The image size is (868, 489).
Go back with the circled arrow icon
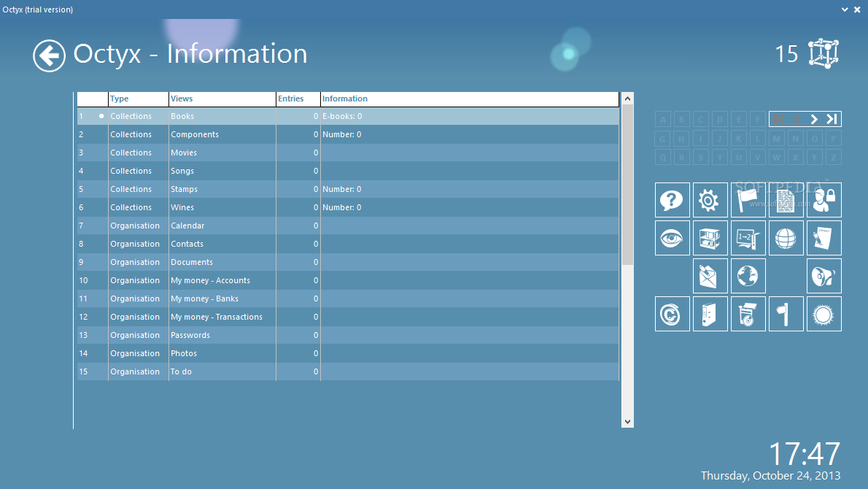tap(49, 56)
